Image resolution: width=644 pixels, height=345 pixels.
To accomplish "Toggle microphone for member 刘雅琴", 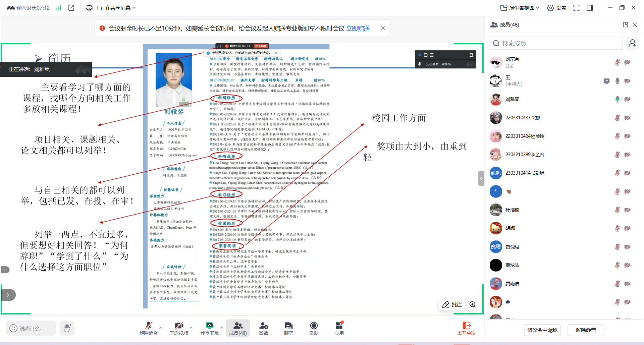I will coord(617,99).
